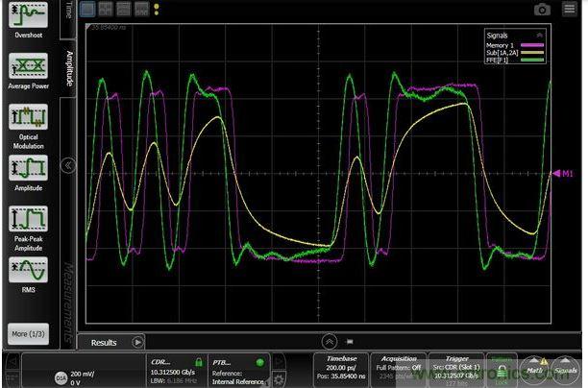This screenshot has width=588, height=388.
Task: Select the single-view layout button
Action: [x=87, y=10]
